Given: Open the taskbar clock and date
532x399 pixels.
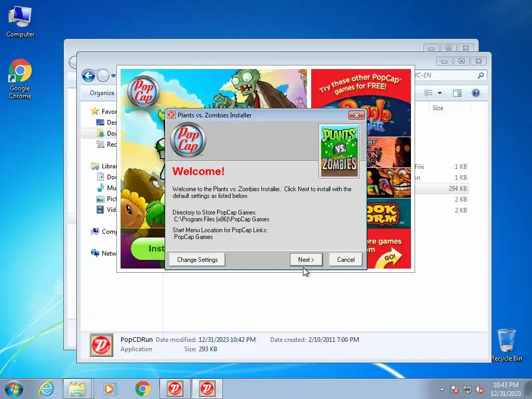Looking at the screenshot, I should (x=506, y=389).
